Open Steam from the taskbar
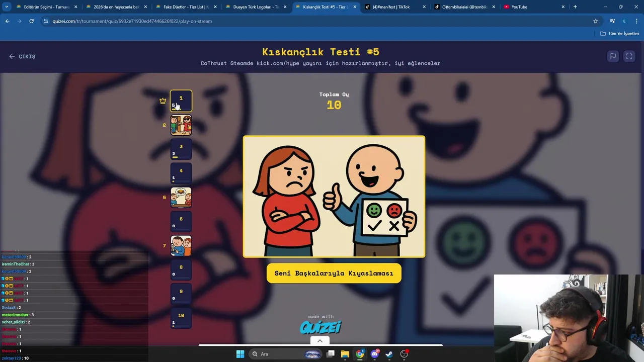 [389, 354]
